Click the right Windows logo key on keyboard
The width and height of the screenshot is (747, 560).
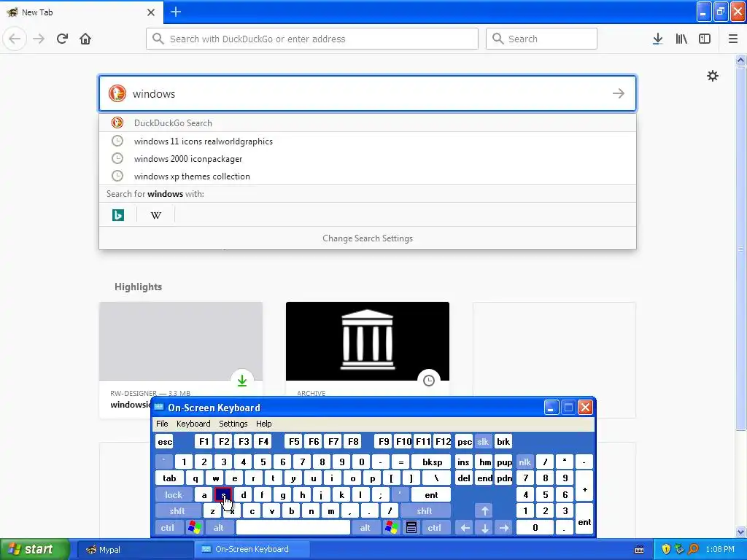point(392,527)
